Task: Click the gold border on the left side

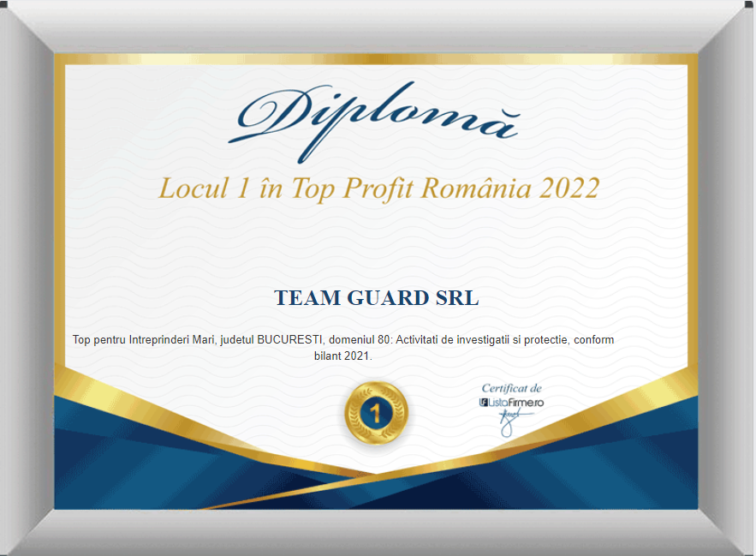Action: pyautogui.click(x=59, y=214)
